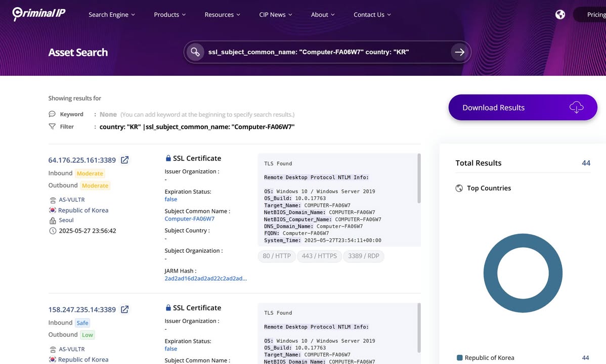Expand the Products dropdown
Viewport: 606px width, 364px height.
(x=166, y=15)
